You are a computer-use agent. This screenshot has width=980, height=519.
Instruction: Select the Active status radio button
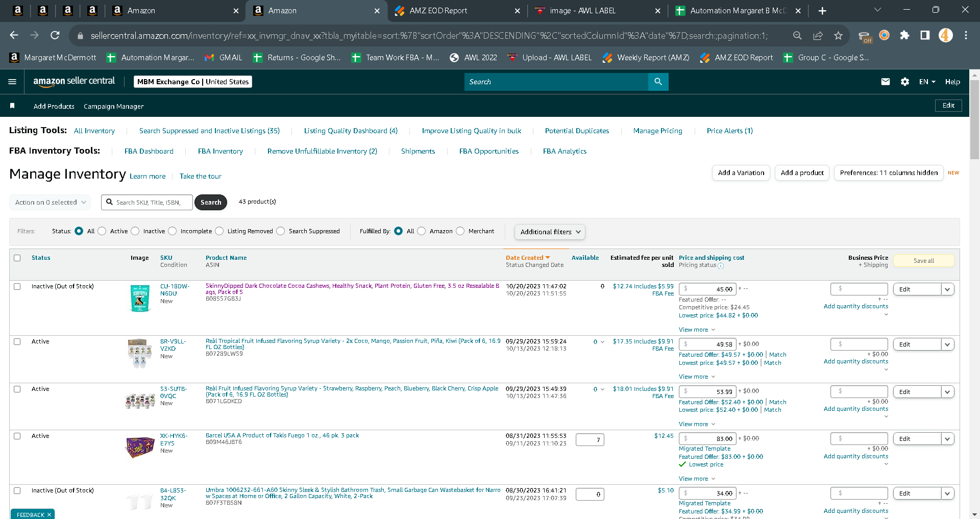pyautogui.click(x=102, y=231)
